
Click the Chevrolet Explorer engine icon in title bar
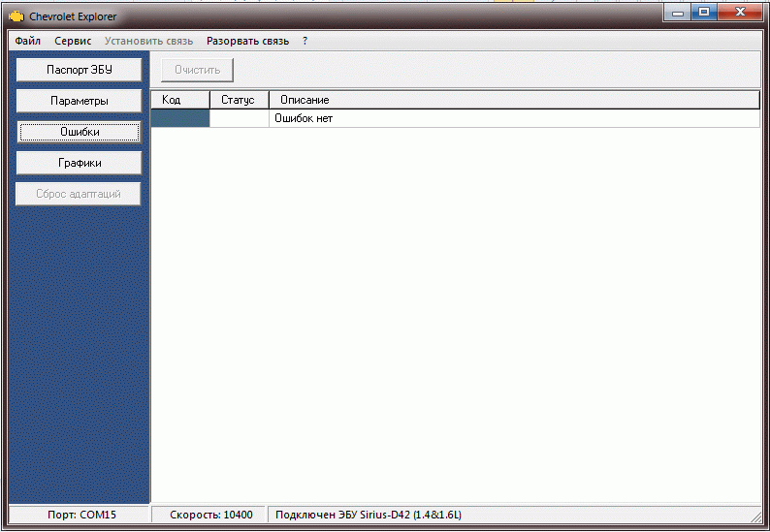[x=16, y=16]
